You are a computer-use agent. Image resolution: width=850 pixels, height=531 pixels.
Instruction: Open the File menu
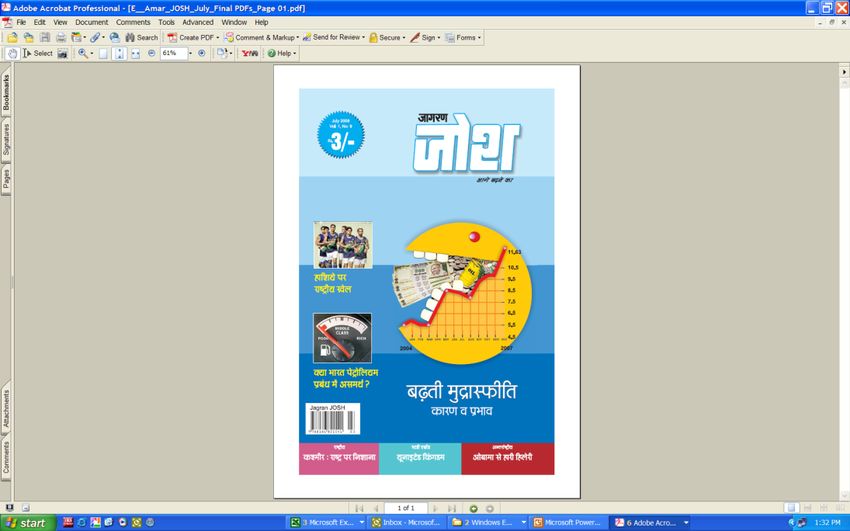(x=21, y=22)
